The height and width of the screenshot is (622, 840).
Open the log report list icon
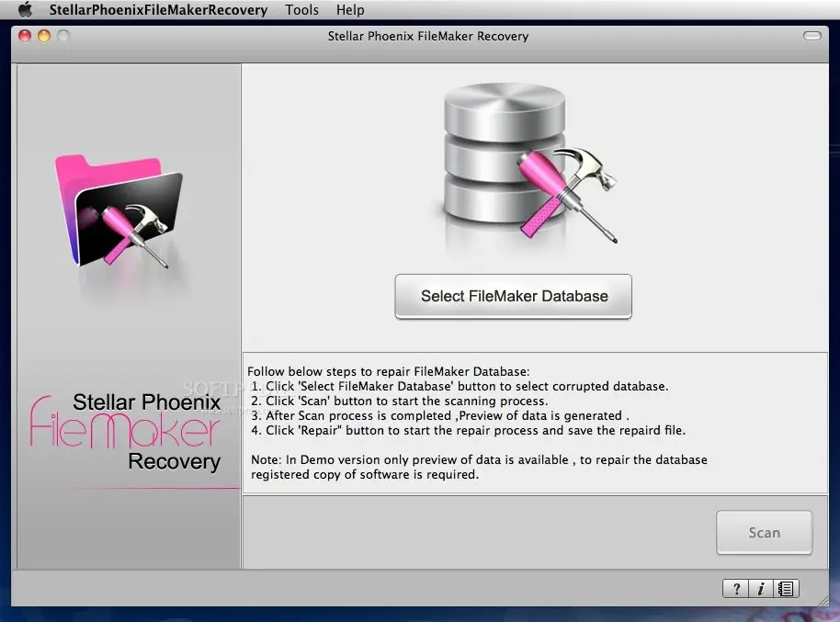[786, 589]
